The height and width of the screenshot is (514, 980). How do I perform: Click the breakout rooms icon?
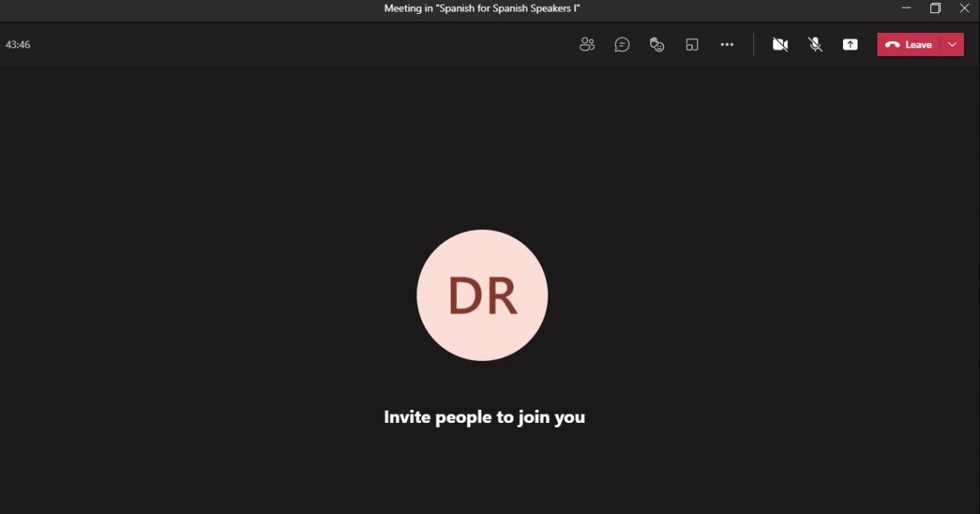692,44
